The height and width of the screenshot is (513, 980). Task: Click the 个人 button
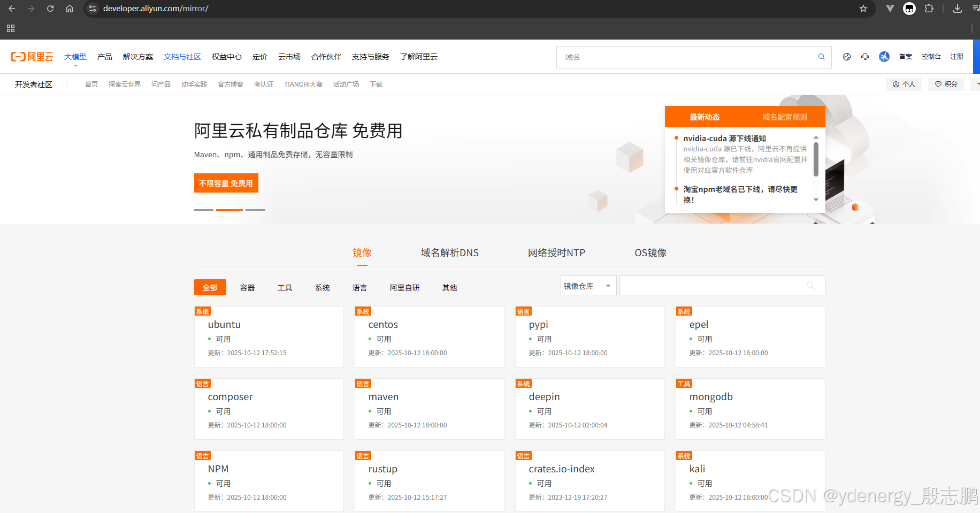point(904,84)
